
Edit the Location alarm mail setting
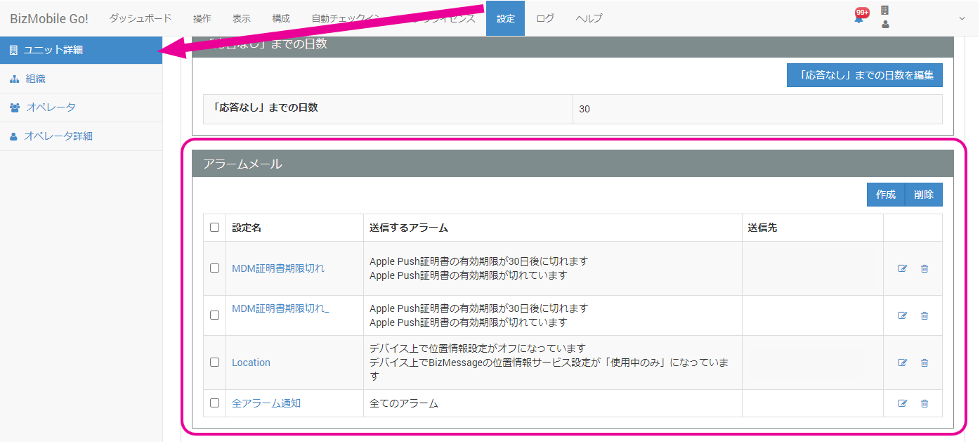click(903, 363)
